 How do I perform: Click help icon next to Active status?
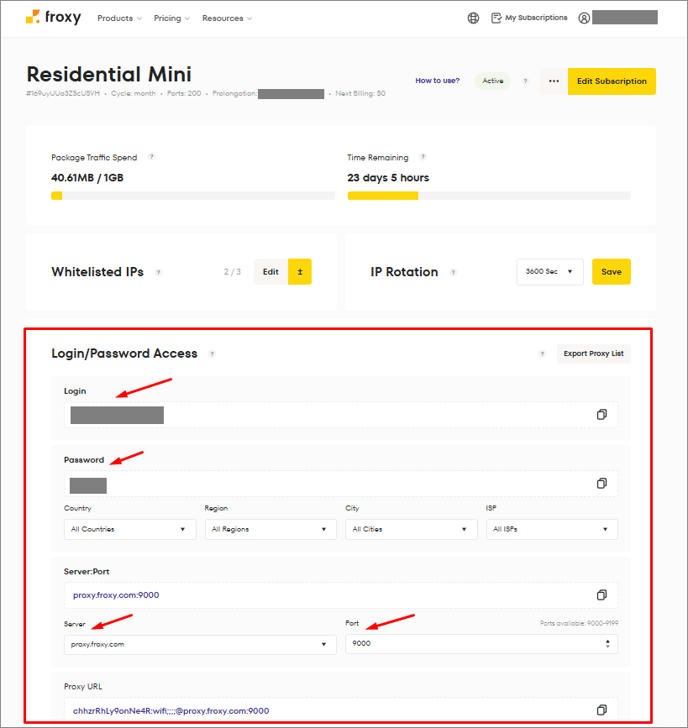tap(526, 81)
